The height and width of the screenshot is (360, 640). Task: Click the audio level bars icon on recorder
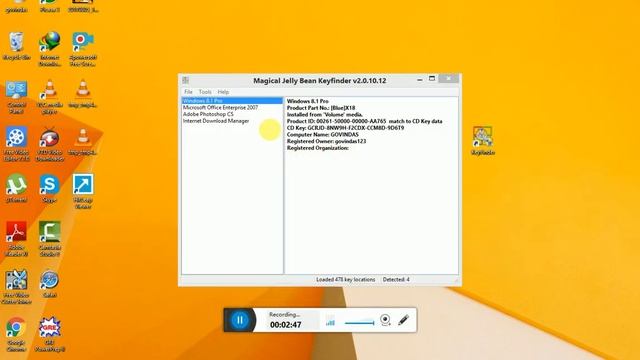point(330,321)
